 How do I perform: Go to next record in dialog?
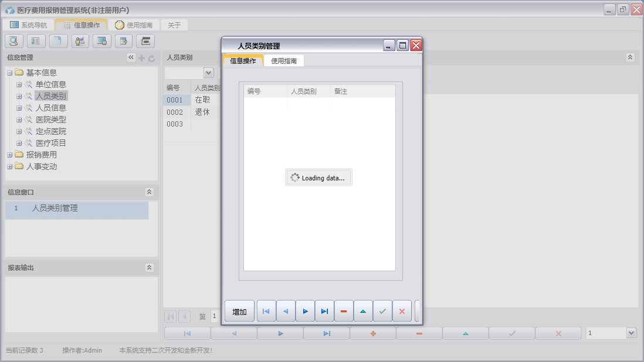coord(305,311)
